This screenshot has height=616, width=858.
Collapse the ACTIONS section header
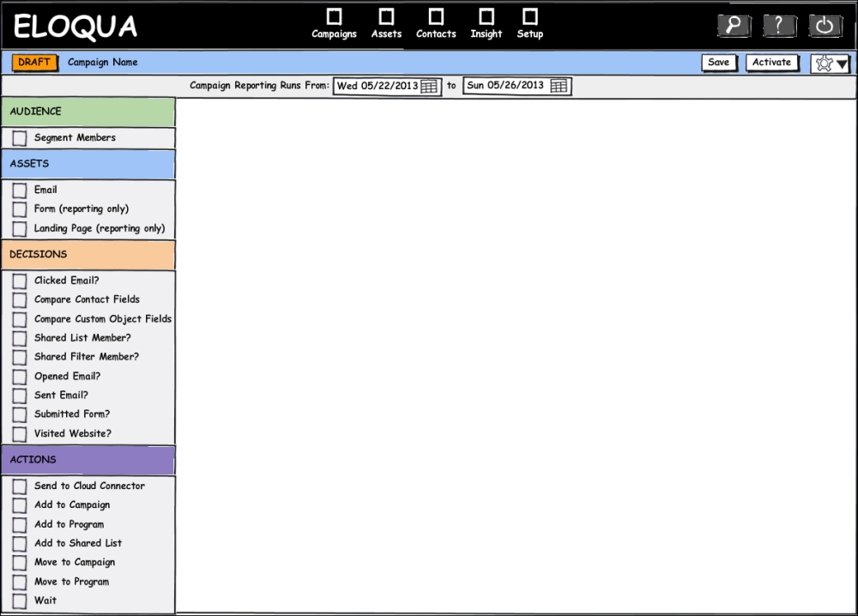click(88, 460)
